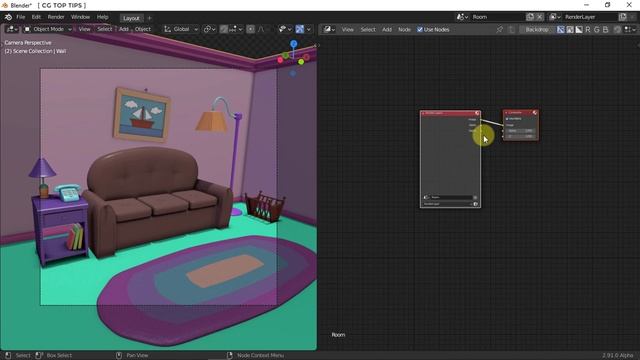
Task: Open the File menu
Action: click(x=20, y=17)
